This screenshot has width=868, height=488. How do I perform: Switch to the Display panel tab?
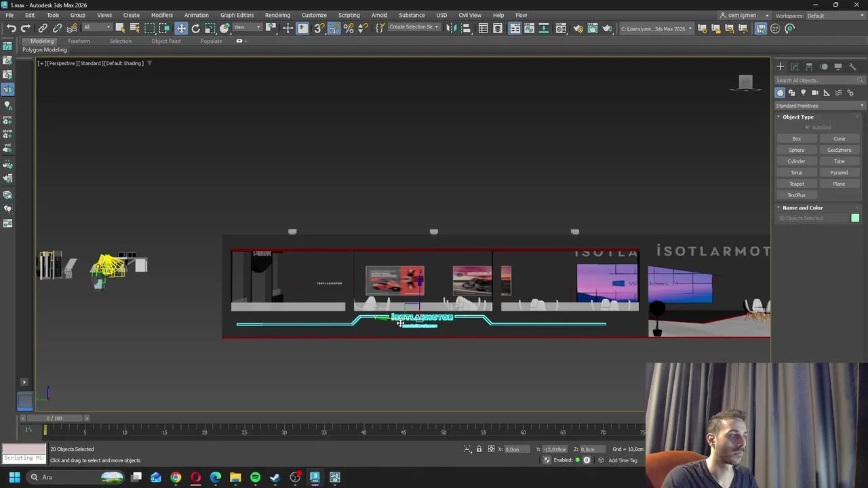click(838, 66)
